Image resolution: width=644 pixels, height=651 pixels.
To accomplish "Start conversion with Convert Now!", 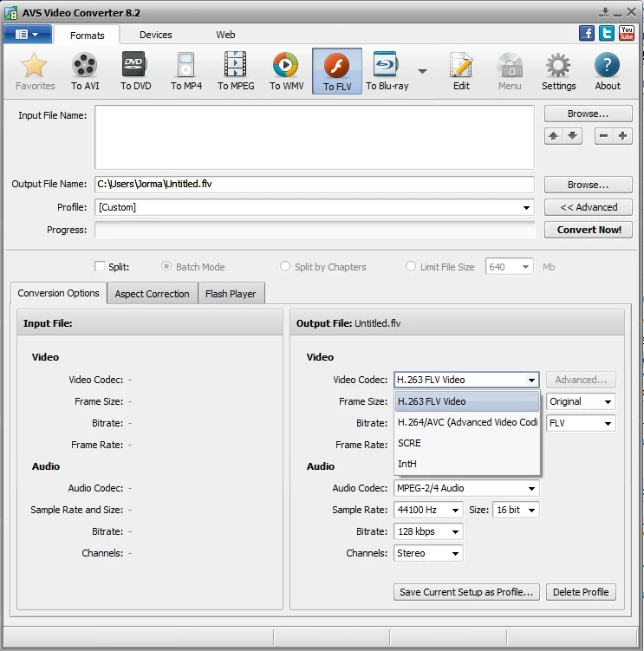I will (589, 230).
